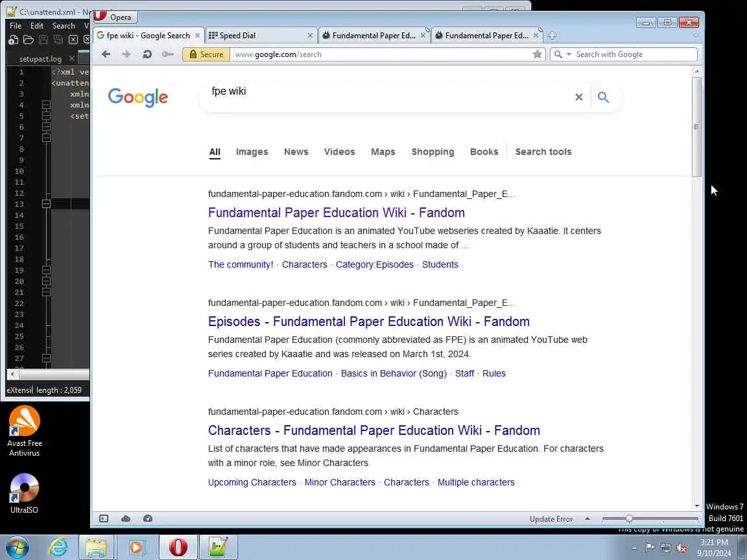Open Episodes - Fundamental Paper Education Wiki result
Screen dimensions: 747x560
point(369,321)
